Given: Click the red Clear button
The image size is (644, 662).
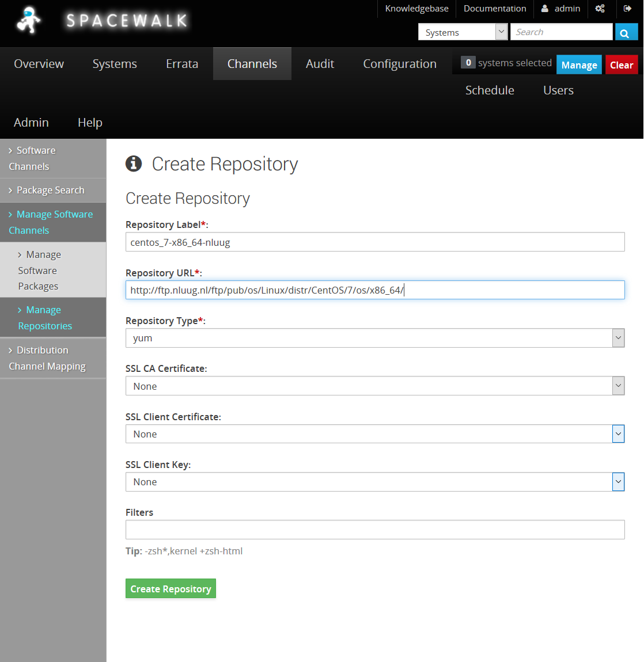Looking at the screenshot, I should [x=622, y=65].
